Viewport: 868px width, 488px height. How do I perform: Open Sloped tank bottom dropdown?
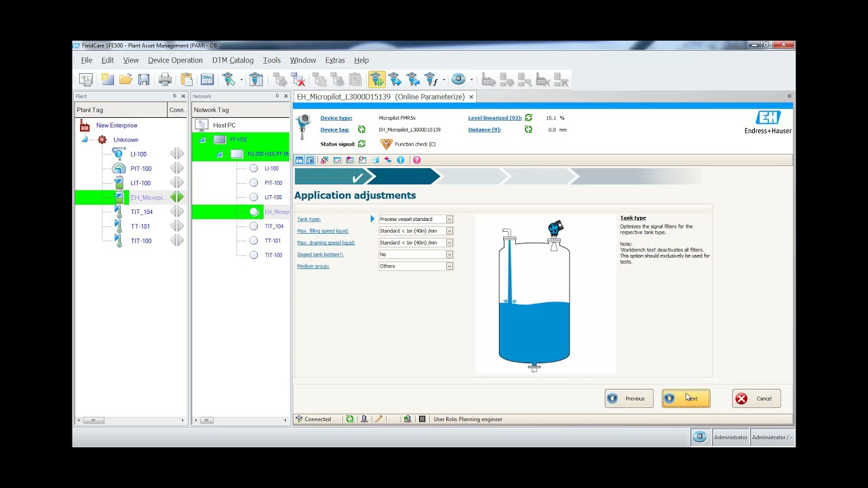coord(449,254)
